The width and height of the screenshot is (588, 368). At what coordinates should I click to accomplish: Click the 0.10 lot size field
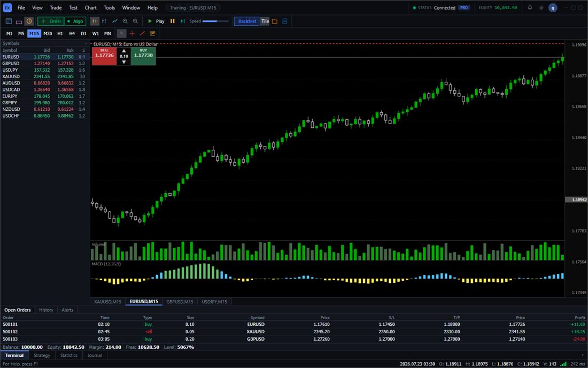124,56
